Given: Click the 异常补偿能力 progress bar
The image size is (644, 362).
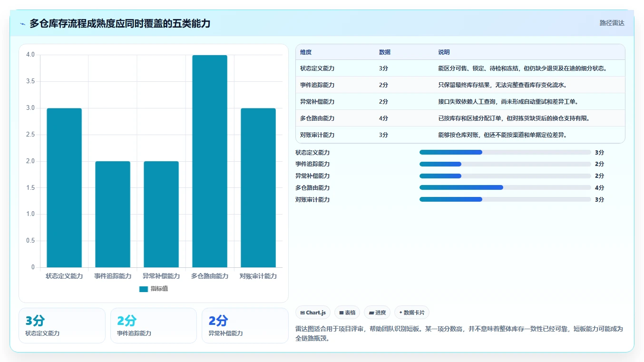Looking at the screenshot, I should tap(505, 176).
